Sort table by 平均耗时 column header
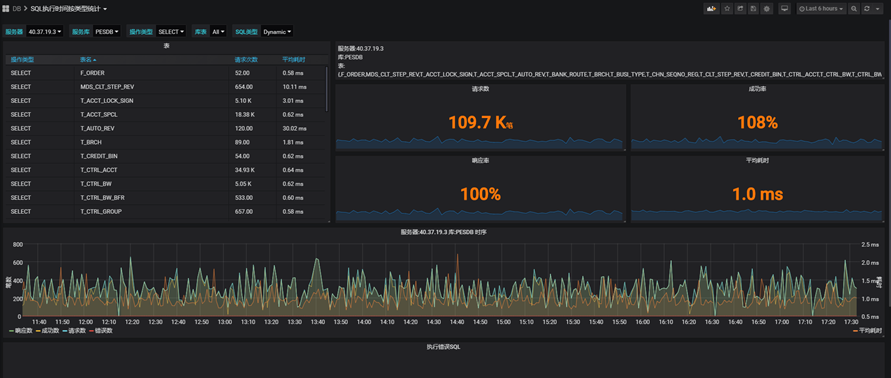The image size is (891, 378). point(294,59)
